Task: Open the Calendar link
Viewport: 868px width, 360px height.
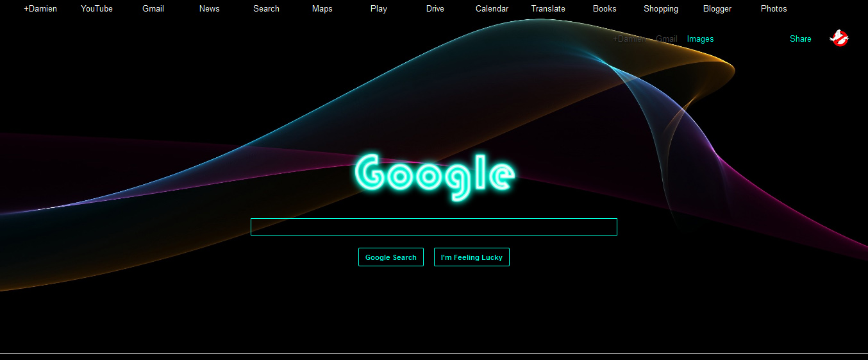Action: (492, 9)
